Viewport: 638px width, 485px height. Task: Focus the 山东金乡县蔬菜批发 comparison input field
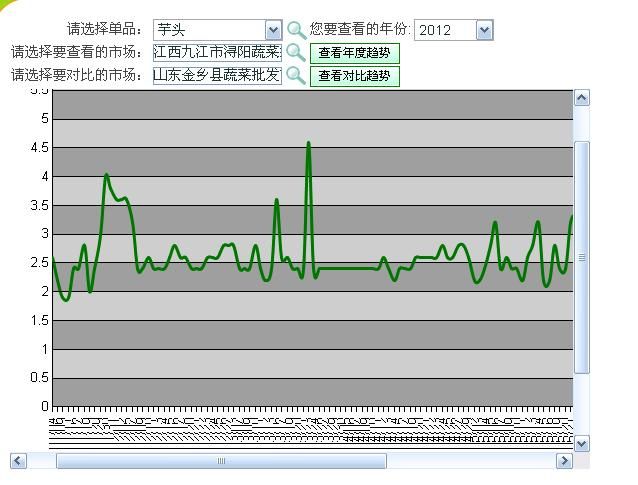pyautogui.click(x=217, y=75)
